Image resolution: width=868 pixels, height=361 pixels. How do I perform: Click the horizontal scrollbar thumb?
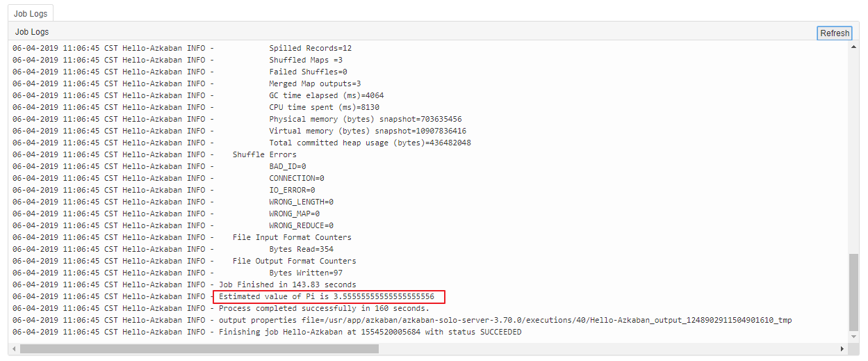pyautogui.click(x=199, y=348)
